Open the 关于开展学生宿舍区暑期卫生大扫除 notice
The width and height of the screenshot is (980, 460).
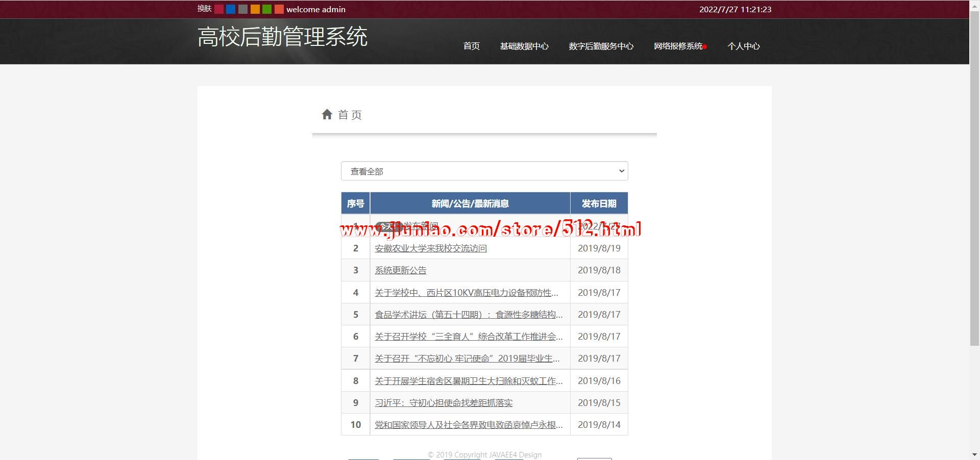468,381
